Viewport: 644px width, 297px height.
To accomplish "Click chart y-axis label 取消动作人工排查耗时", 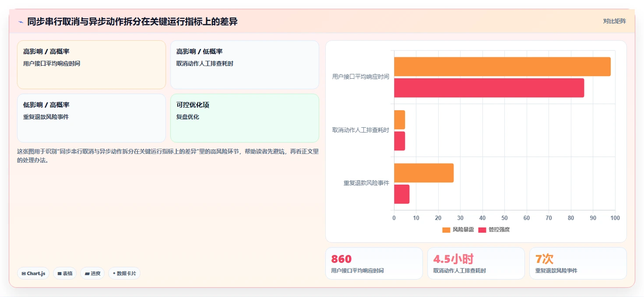I will [x=361, y=130].
